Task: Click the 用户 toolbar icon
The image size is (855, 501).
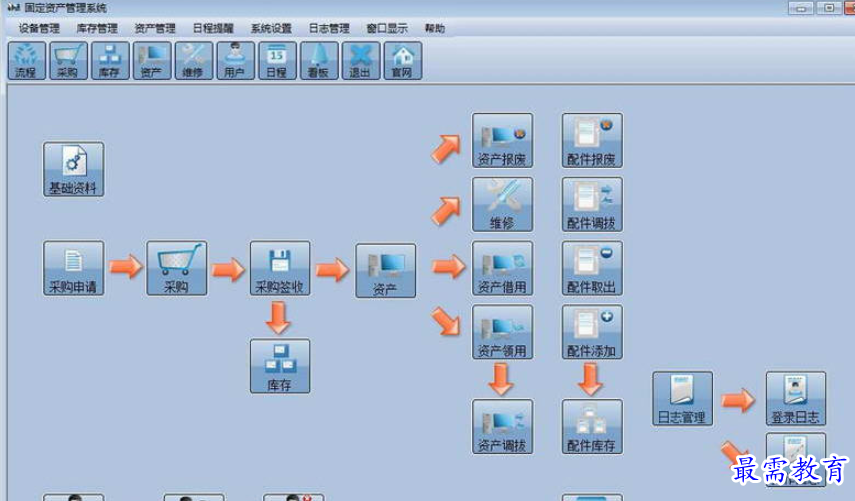Action: [236, 61]
